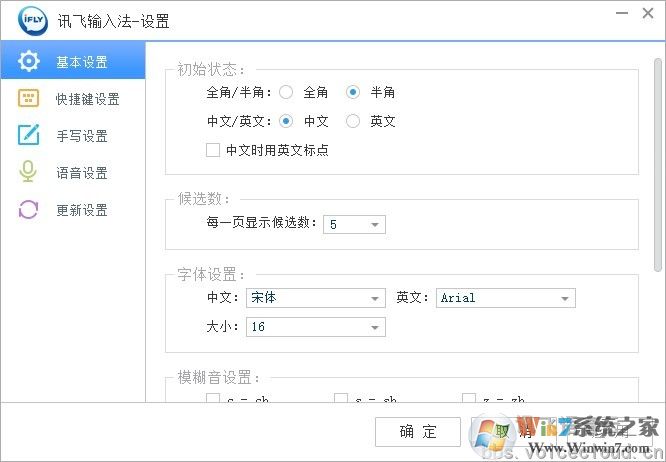Open the 语音设置 tab
This screenshot has width=666, height=462.
coord(73,173)
